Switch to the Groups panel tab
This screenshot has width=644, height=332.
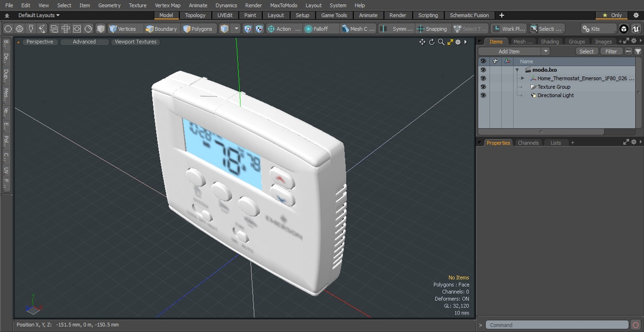tap(577, 42)
